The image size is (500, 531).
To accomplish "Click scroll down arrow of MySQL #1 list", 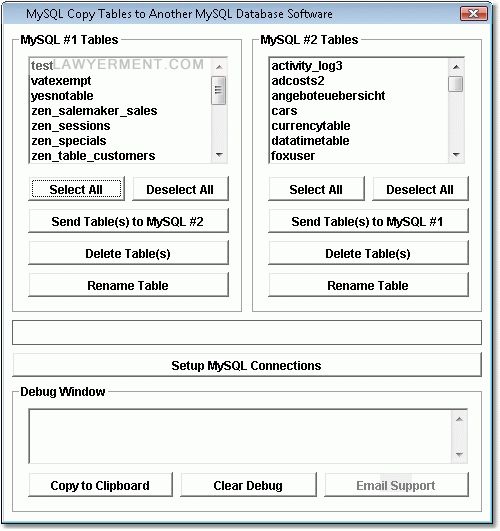I will click(x=219, y=155).
